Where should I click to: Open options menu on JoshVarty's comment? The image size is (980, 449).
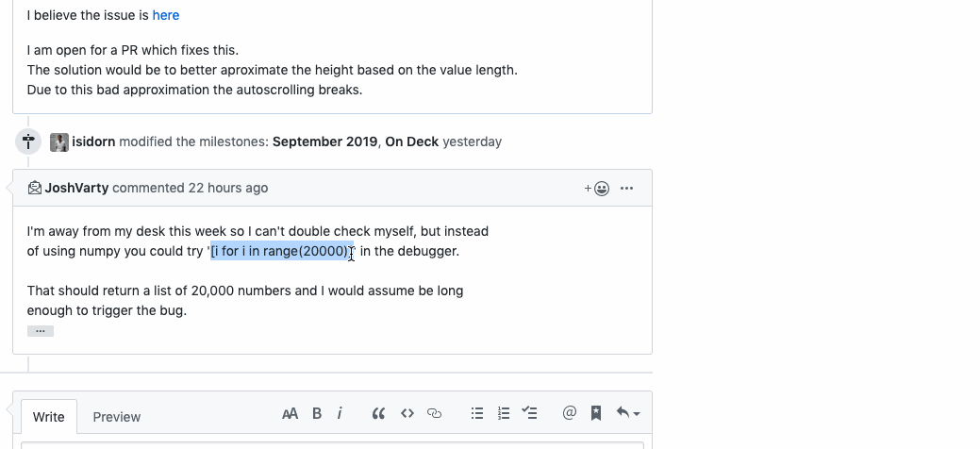coord(627,189)
